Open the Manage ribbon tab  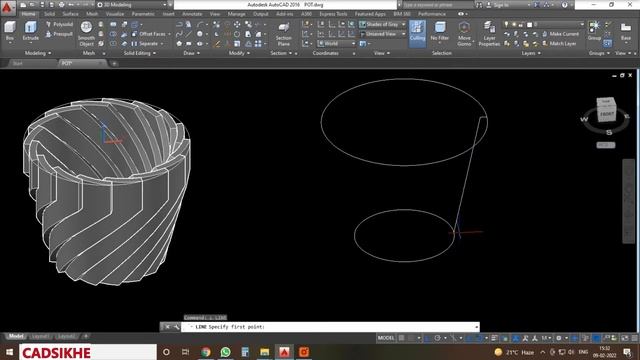[236, 14]
